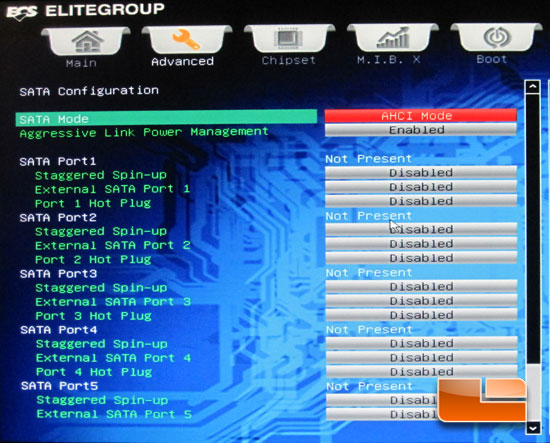This screenshot has width=550, height=443.
Task: Open External SATA Port 3 value selector
Action: point(421,301)
